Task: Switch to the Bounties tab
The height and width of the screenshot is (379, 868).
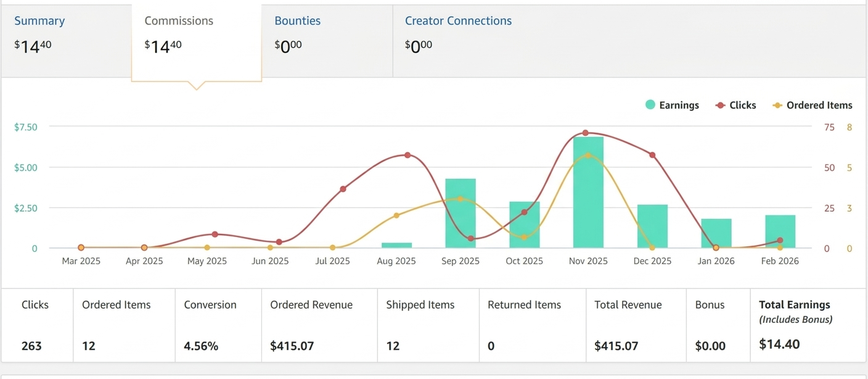Action: [x=298, y=21]
